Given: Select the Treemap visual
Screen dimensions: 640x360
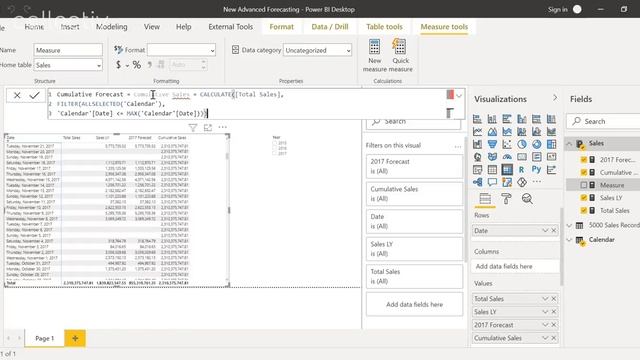Looking at the screenshot, I should click(551, 144).
